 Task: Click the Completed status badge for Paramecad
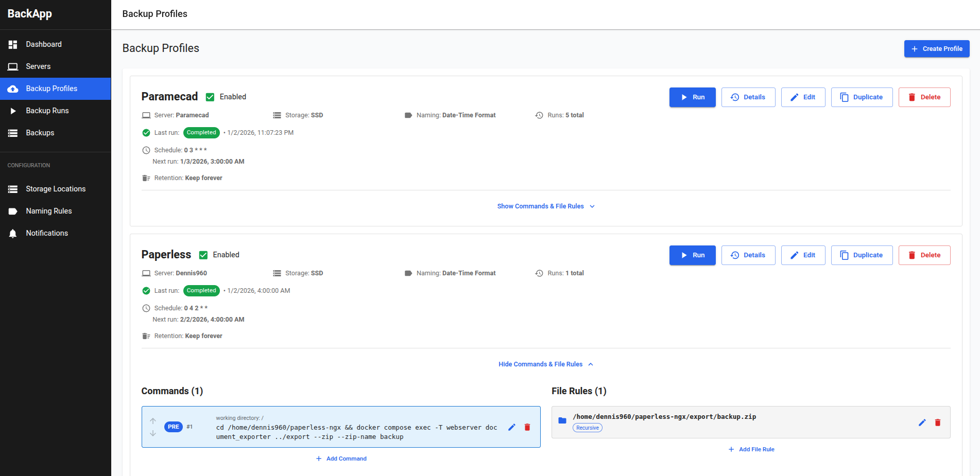tap(201, 133)
